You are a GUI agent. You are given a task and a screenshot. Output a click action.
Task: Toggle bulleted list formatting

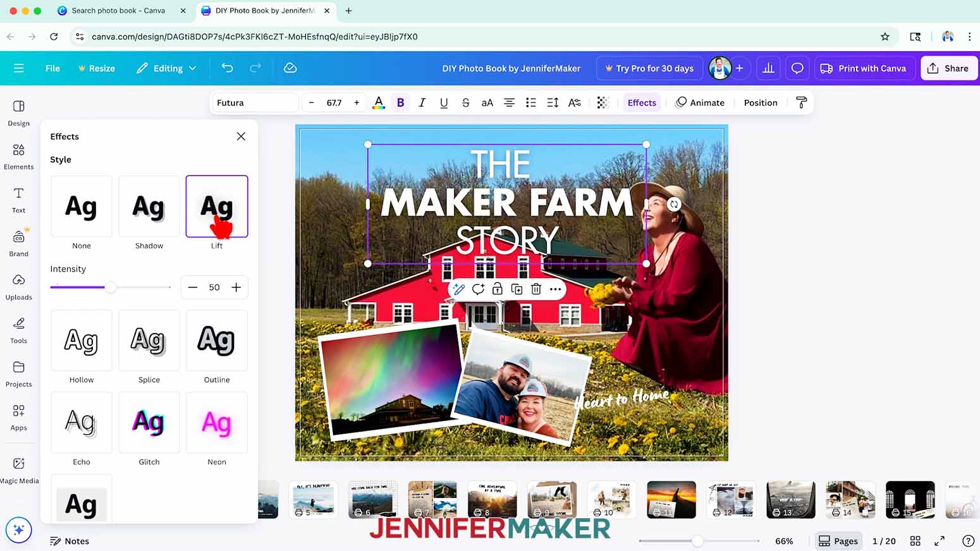click(531, 103)
